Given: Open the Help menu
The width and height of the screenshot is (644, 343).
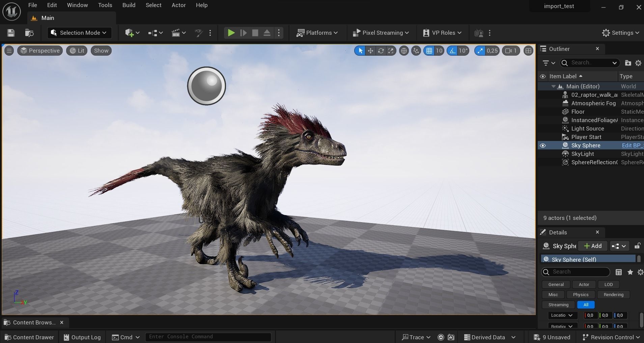Looking at the screenshot, I should [x=202, y=5].
